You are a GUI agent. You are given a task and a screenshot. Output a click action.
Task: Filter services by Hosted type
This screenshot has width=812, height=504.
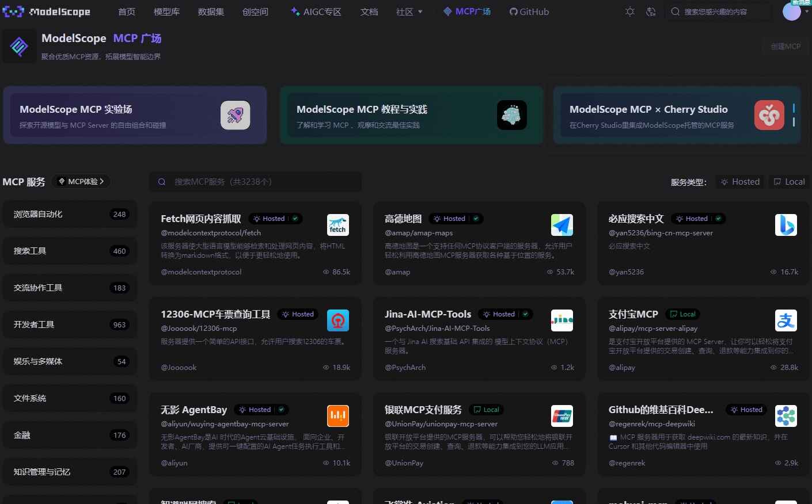[x=741, y=182]
